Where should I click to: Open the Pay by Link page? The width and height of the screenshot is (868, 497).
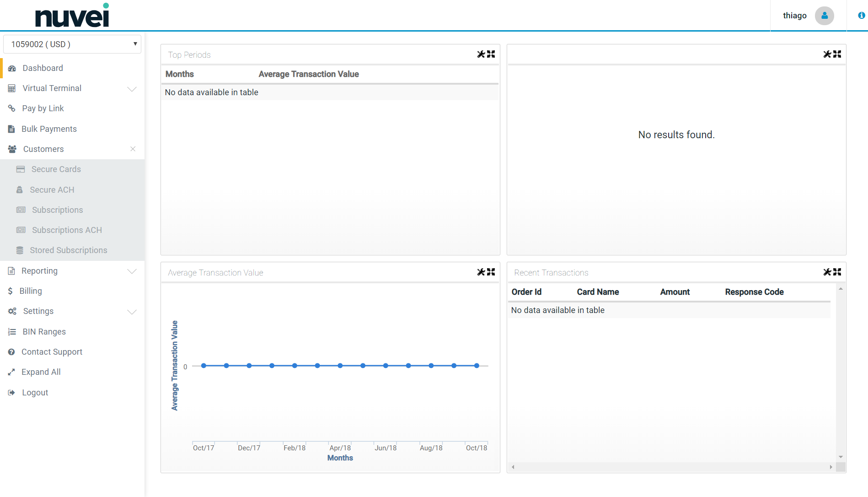coord(43,108)
